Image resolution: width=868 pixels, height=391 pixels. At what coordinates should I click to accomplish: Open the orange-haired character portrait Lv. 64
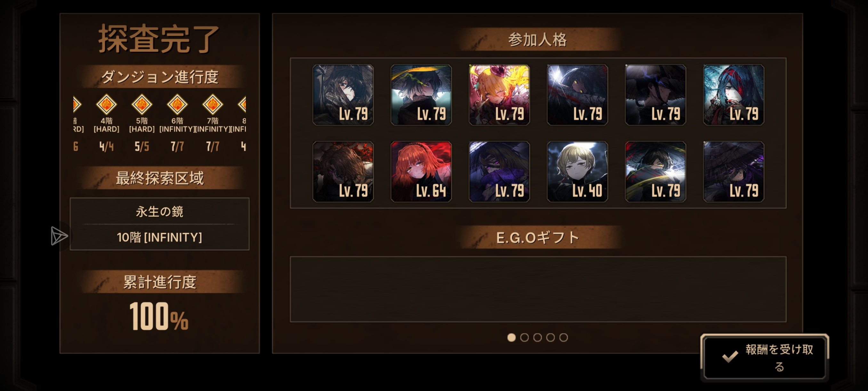point(421,172)
